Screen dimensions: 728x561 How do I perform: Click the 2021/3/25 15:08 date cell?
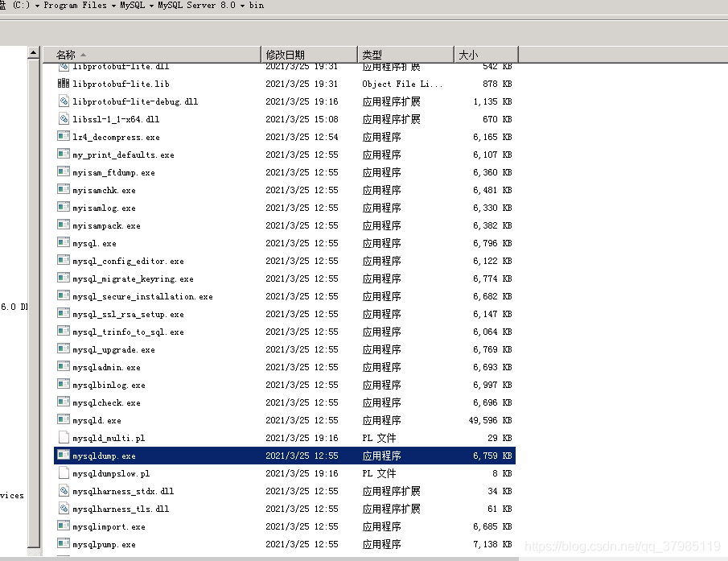(302, 119)
